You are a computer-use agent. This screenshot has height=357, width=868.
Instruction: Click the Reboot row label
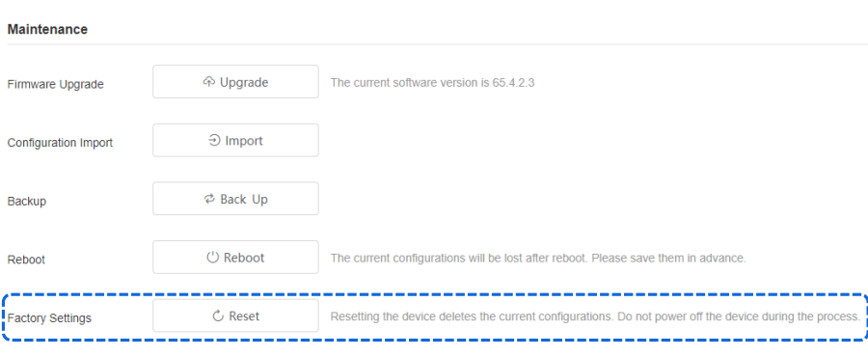26,260
